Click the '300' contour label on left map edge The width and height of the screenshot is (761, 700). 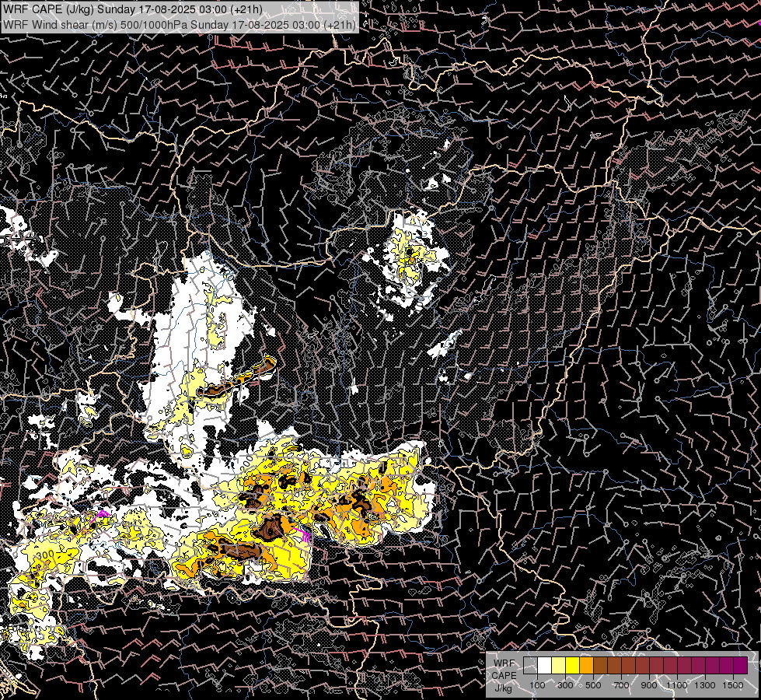pyautogui.click(x=44, y=555)
